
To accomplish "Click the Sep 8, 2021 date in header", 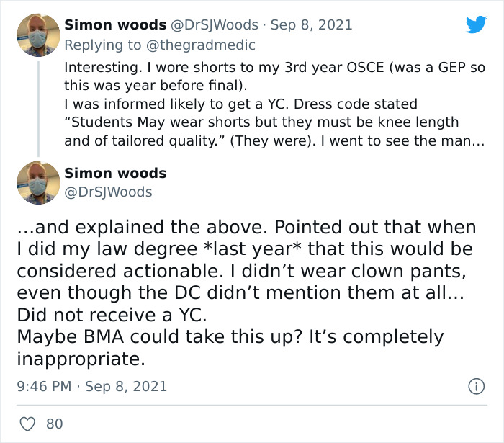I will click(312, 25).
